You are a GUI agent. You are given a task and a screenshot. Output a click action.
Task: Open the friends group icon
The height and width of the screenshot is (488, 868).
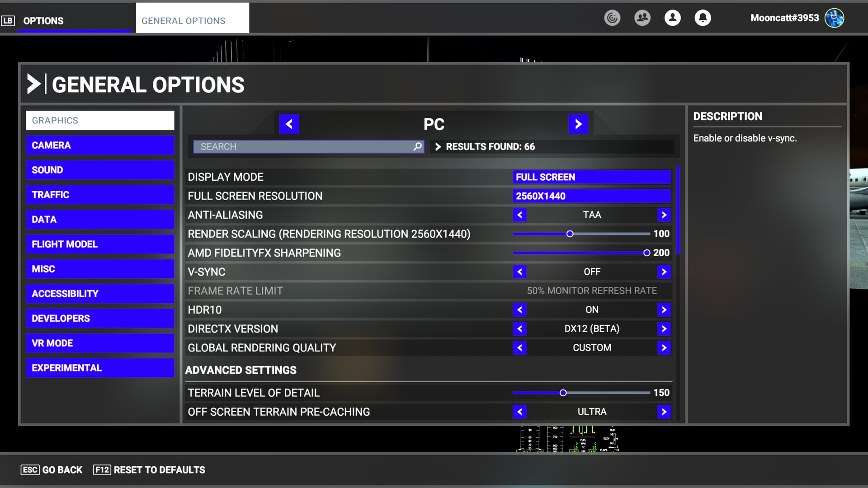point(642,18)
